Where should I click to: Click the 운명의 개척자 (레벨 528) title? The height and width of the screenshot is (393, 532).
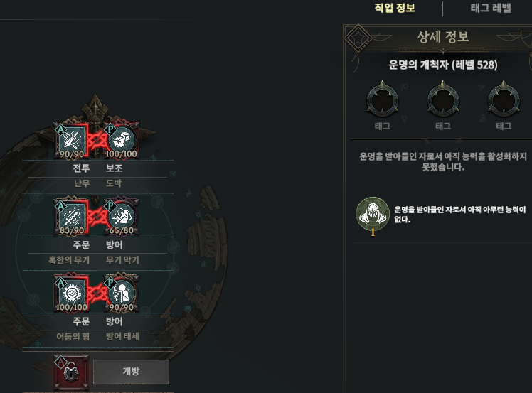tap(443, 65)
